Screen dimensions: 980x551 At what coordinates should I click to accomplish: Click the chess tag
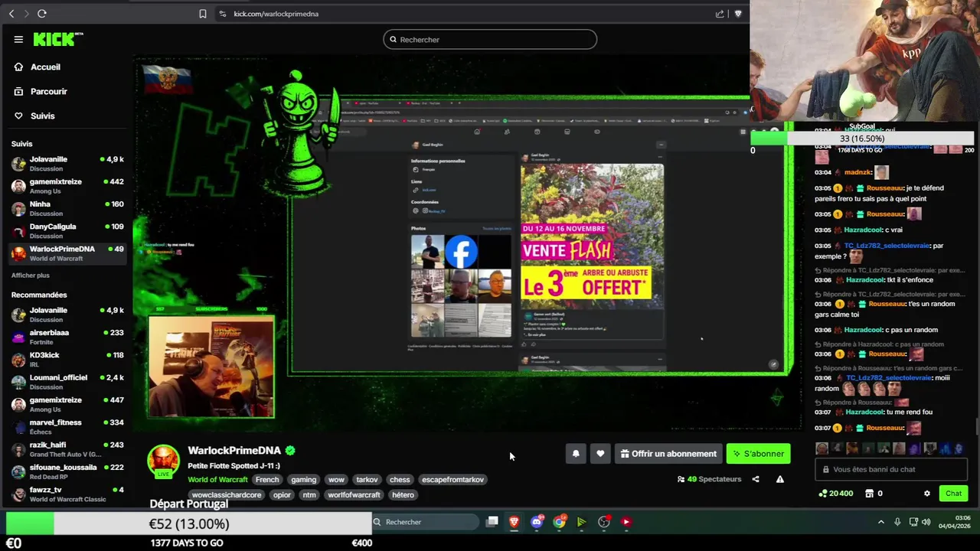400,480
